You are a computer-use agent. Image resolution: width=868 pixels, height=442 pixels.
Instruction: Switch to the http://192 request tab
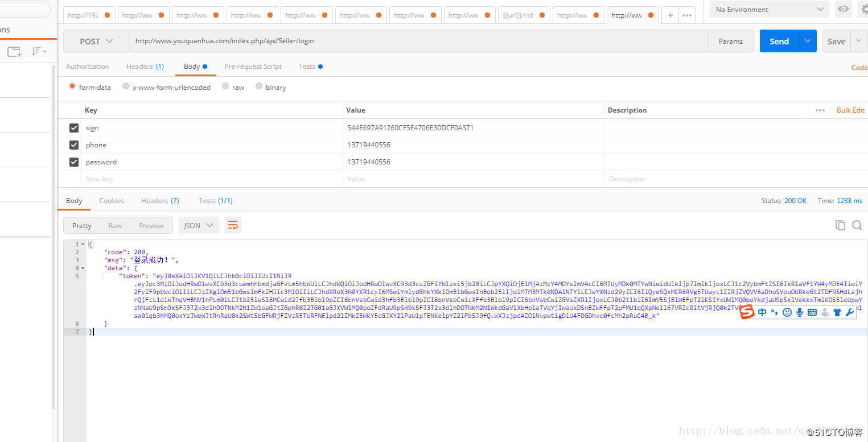pyautogui.click(x=89, y=15)
